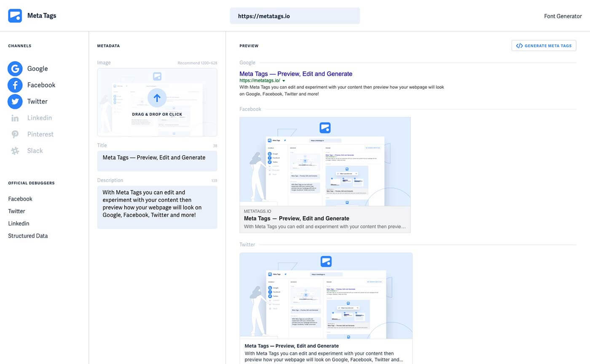This screenshot has height=364, width=590.
Task: Click the Facebook card truncated description text
Action: tap(325, 227)
